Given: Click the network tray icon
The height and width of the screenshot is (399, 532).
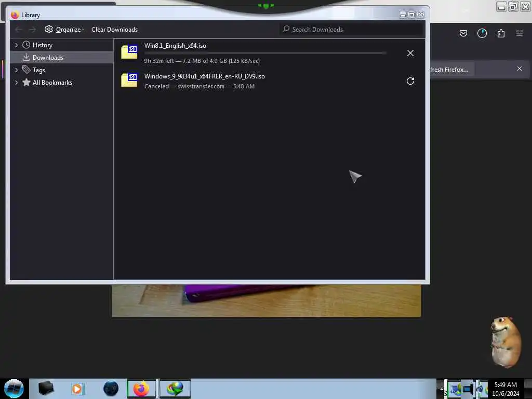Looking at the screenshot, I should tap(455, 389).
